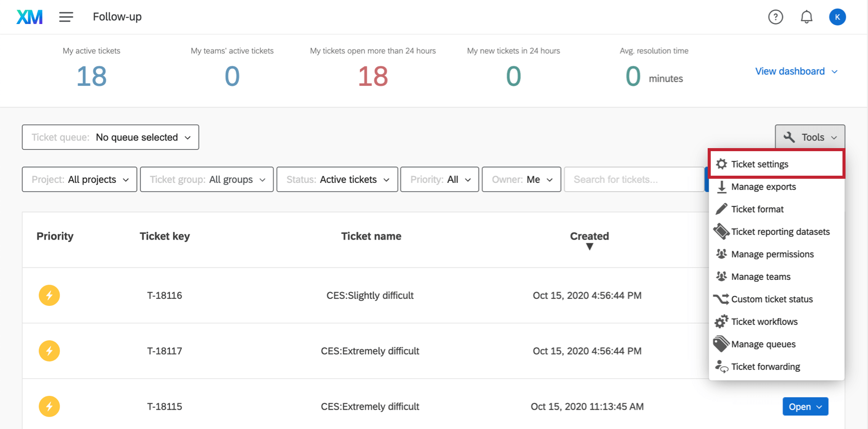Open Ticket workflows menu item

[777, 321]
